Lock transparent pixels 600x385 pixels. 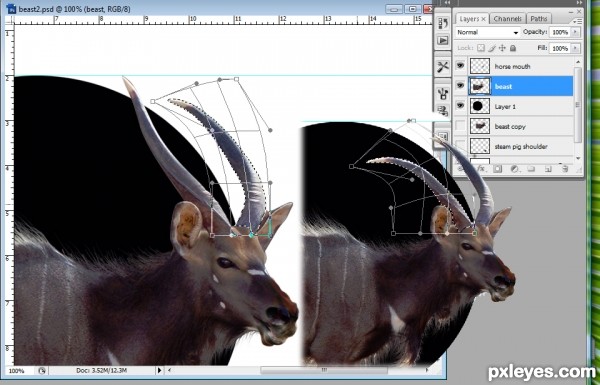point(481,48)
